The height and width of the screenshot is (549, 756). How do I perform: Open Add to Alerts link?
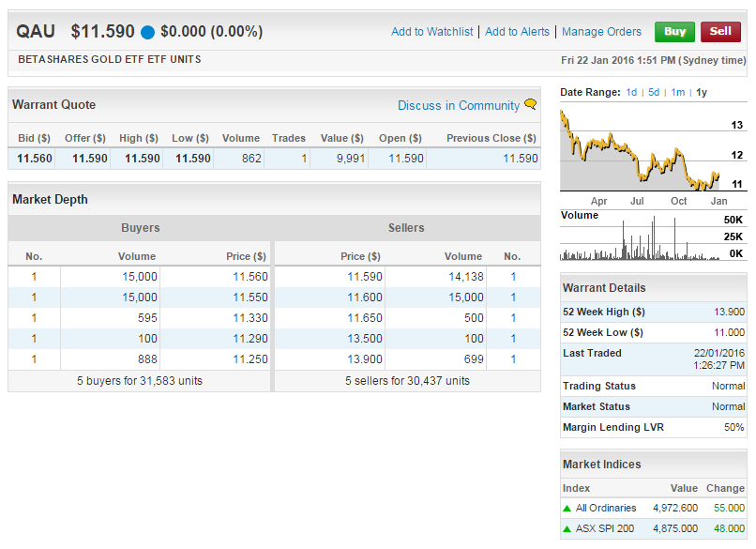(x=517, y=32)
